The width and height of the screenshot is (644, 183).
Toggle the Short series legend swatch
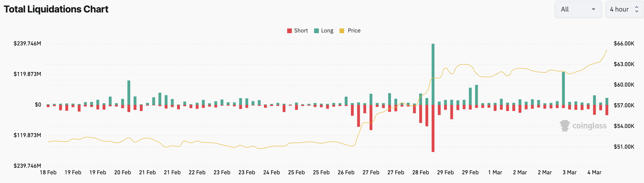(x=289, y=31)
